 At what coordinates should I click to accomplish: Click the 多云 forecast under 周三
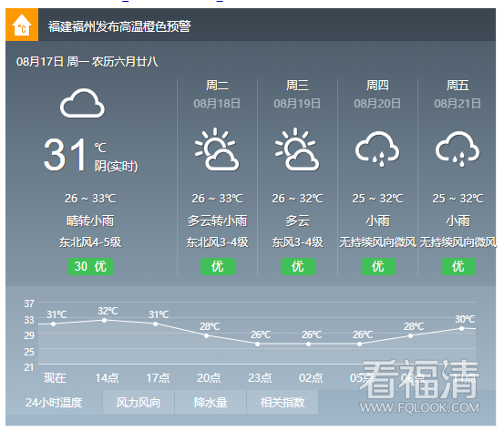tap(298, 221)
